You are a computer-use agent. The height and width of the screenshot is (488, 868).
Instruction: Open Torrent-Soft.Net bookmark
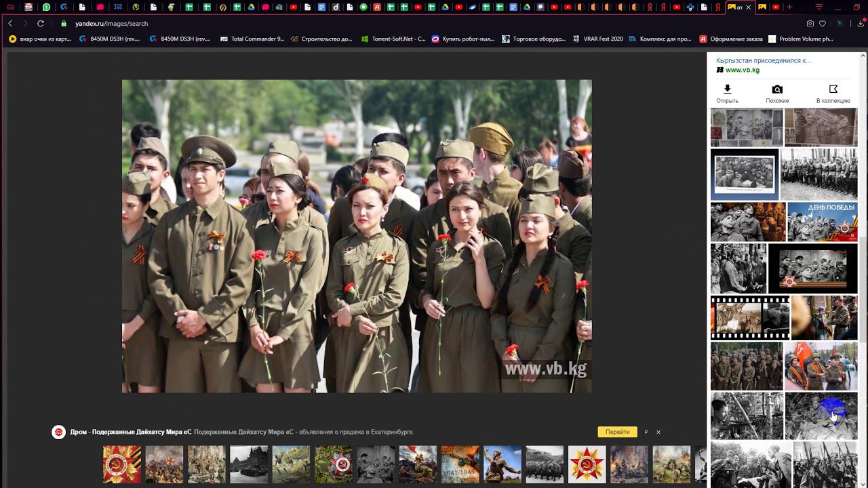(393, 39)
